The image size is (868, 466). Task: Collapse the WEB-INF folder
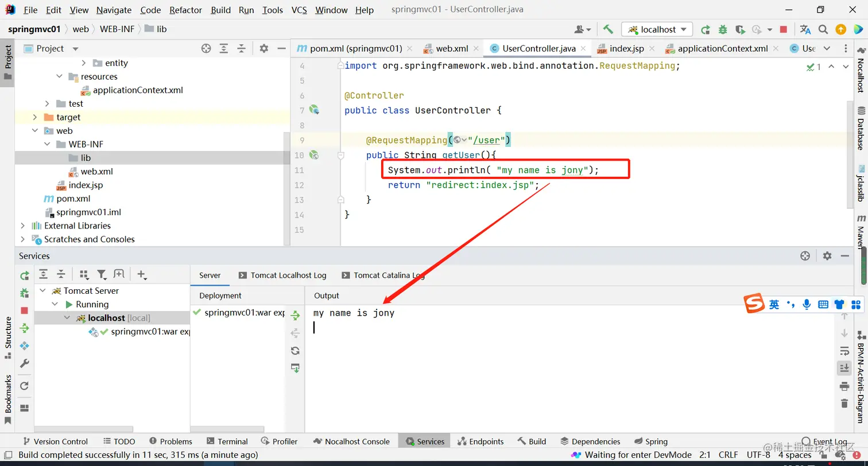47,144
